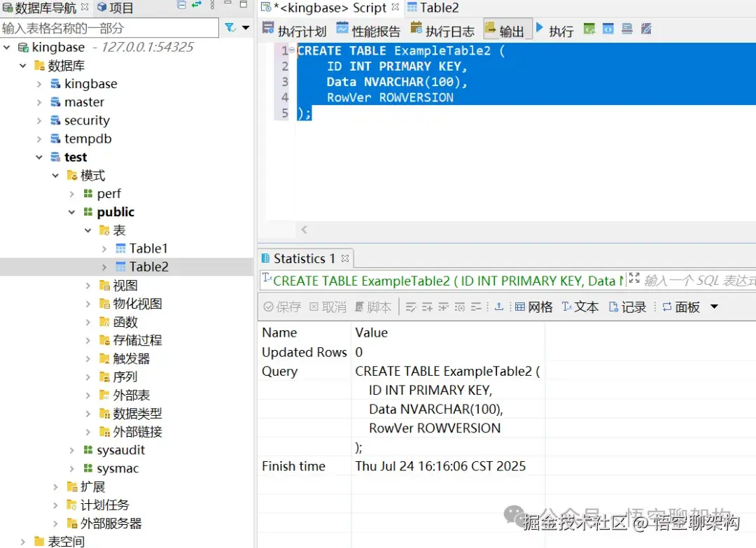Image resolution: width=756 pixels, height=548 pixels.
Task: Close the Statistics 1 tab
Action: [344, 258]
